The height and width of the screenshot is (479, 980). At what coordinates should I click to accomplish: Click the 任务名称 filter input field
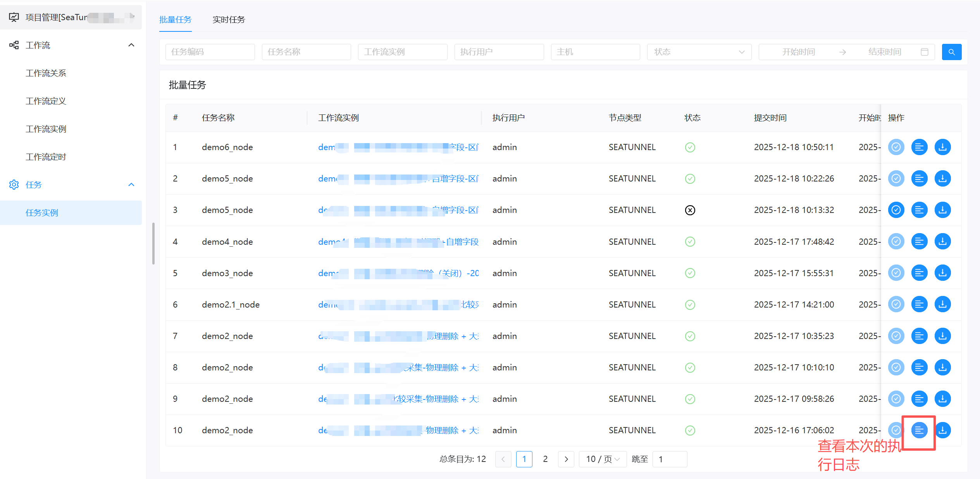tap(306, 52)
